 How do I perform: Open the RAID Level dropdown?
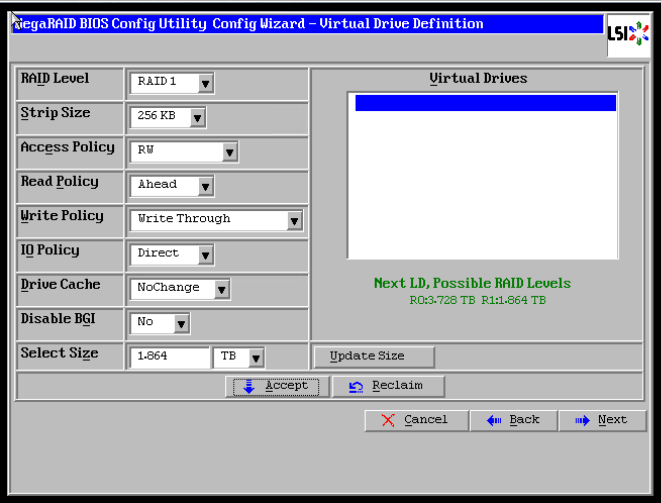point(205,83)
